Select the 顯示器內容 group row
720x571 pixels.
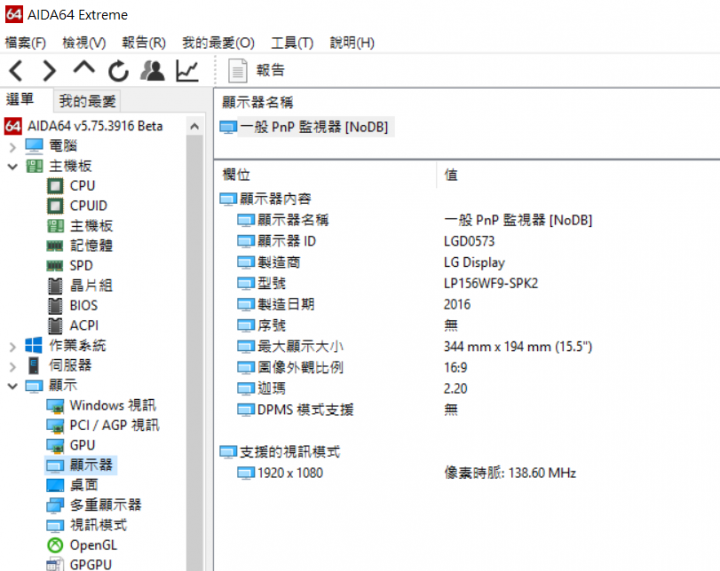[x=265, y=199]
